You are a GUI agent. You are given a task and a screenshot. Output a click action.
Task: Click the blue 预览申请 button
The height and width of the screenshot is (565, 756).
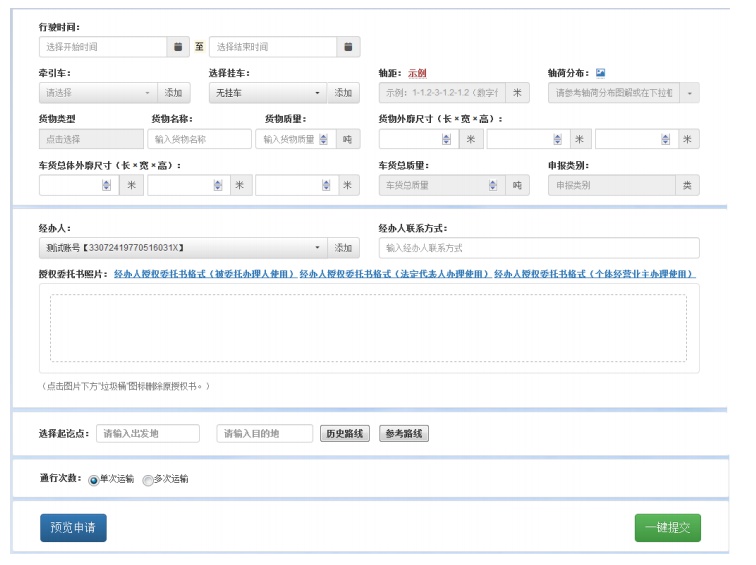[x=73, y=528]
